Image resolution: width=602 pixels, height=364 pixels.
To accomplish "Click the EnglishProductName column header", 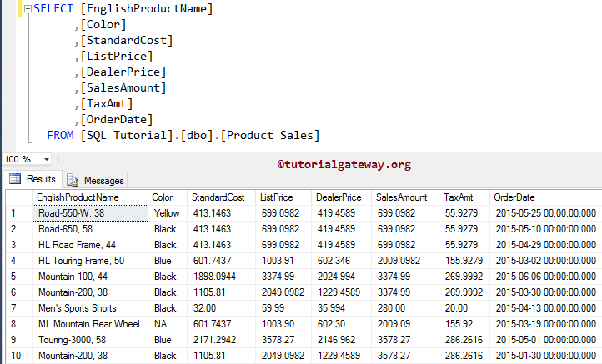I will pos(90,197).
